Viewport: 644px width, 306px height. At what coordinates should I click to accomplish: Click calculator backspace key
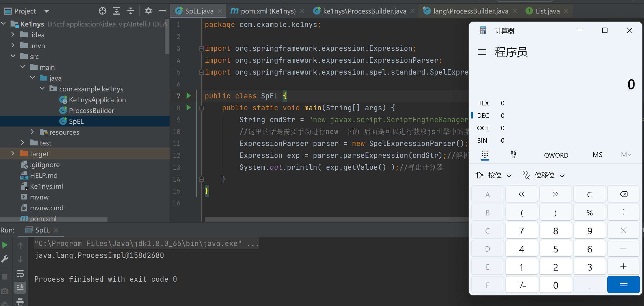point(623,194)
